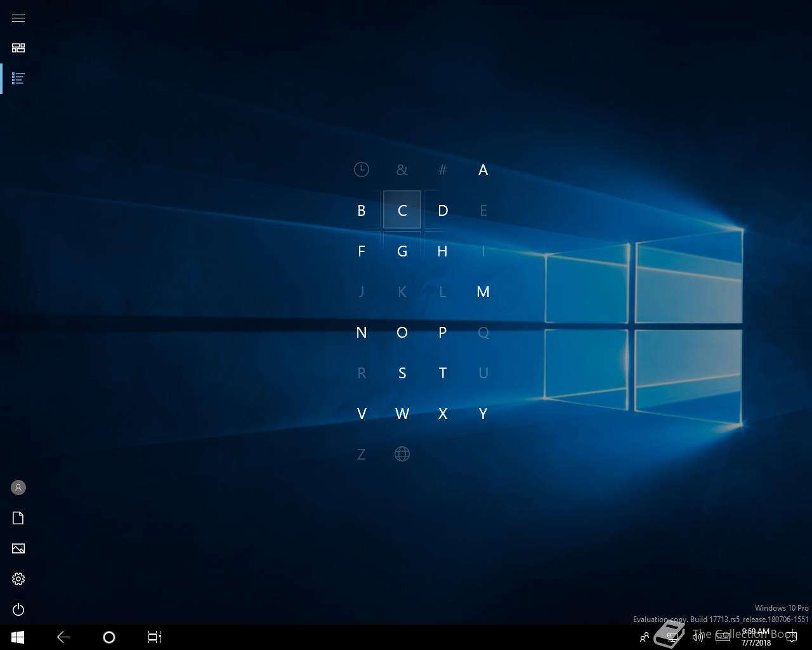Jump to apps under letter M

[x=483, y=291]
